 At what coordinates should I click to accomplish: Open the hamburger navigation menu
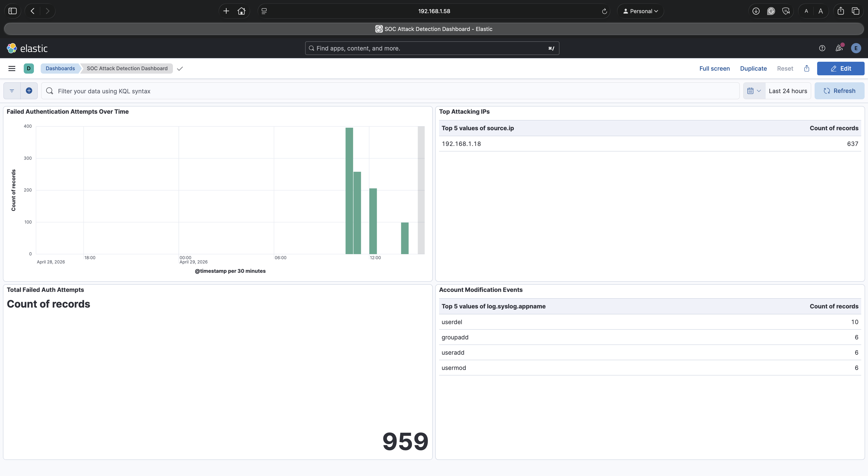(12, 69)
